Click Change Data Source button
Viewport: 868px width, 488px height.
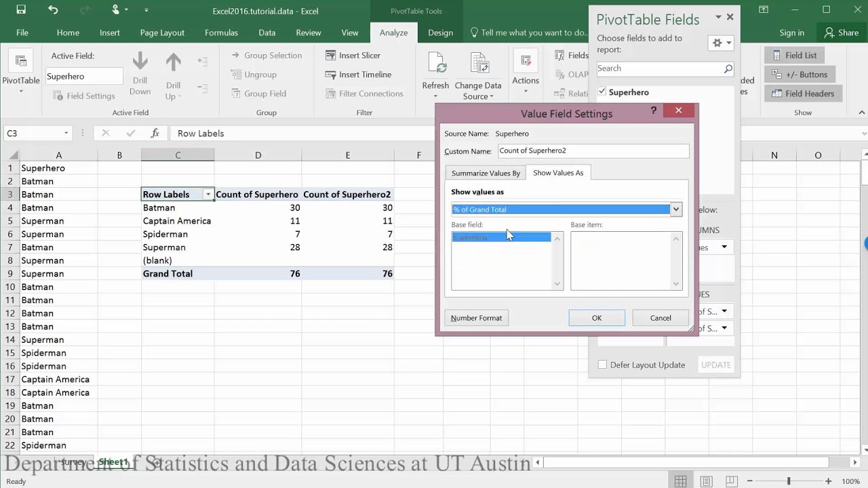478,76
